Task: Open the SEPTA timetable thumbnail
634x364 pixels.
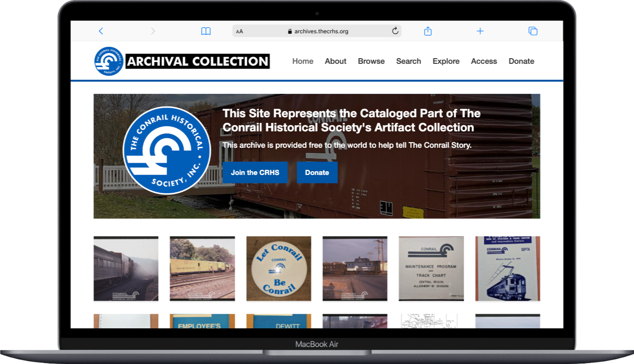Action: pyautogui.click(x=508, y=268)
